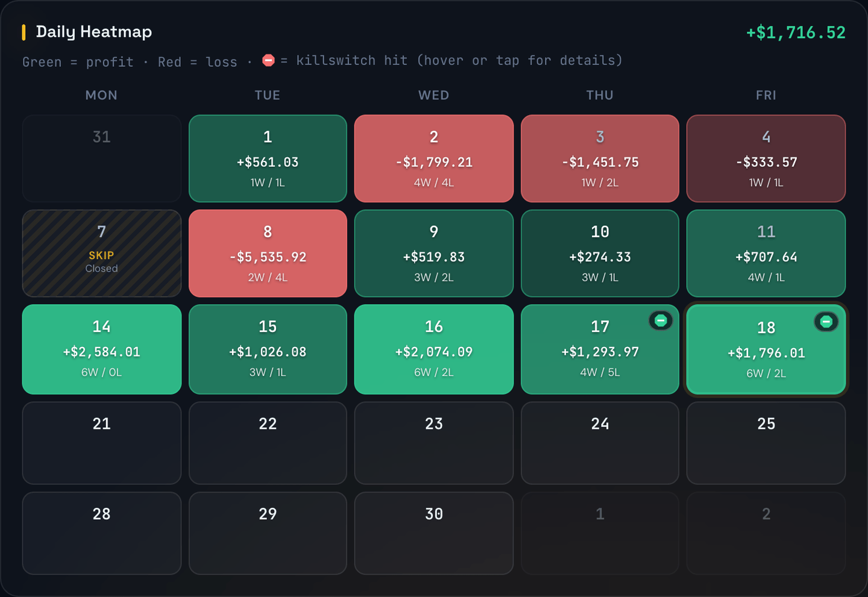This screenshot has height=597, width=868.
Task: Click the skipped day 7 Closed cell
Action: pyautogui.click(x=102, y=253)
